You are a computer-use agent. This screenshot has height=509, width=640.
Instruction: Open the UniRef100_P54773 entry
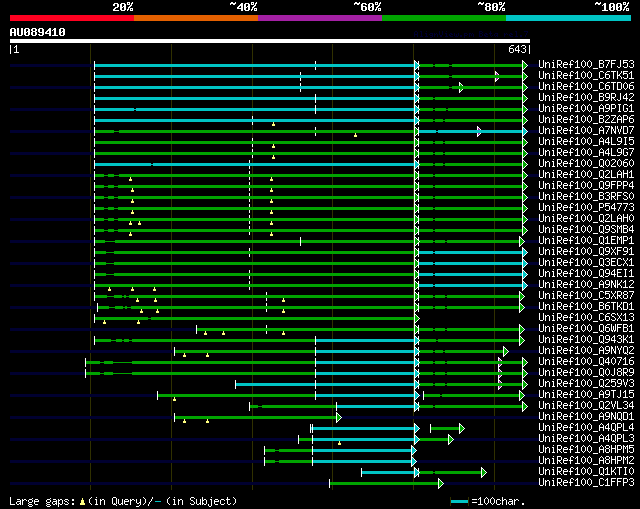pyautogui.click(x=586, y=208)
